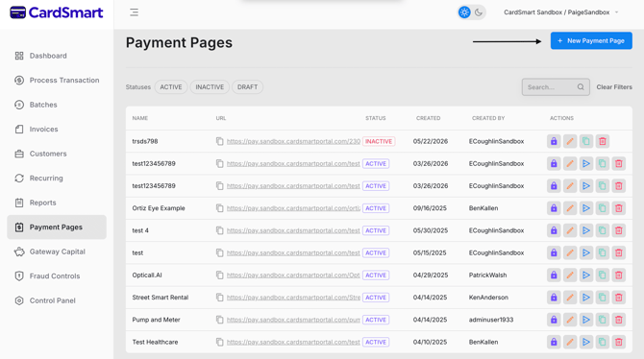Expand CardSmart Sandbox / PaigeSandbox account dropdown
Viewport: 644px width, 359px height.
[561, 12]
